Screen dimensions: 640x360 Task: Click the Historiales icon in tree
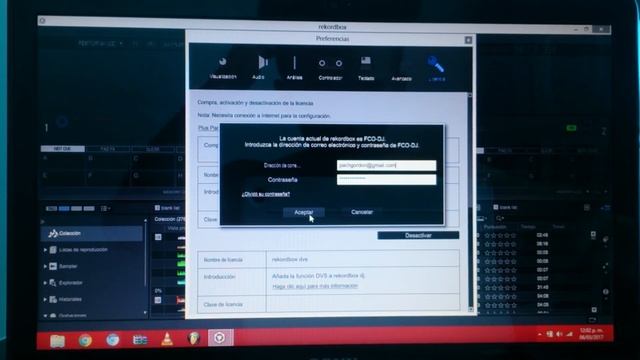pyautogui.click(x=53, y=299)
